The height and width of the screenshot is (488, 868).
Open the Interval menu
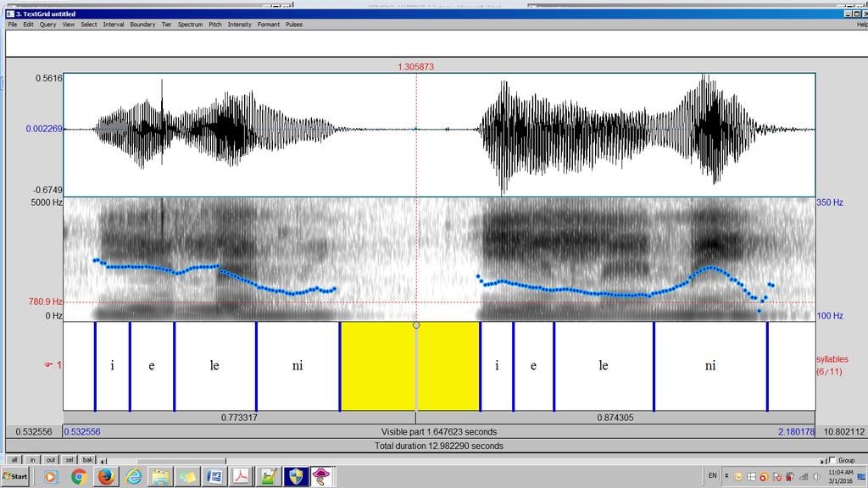pyautogui.click(x=114, y=25)
